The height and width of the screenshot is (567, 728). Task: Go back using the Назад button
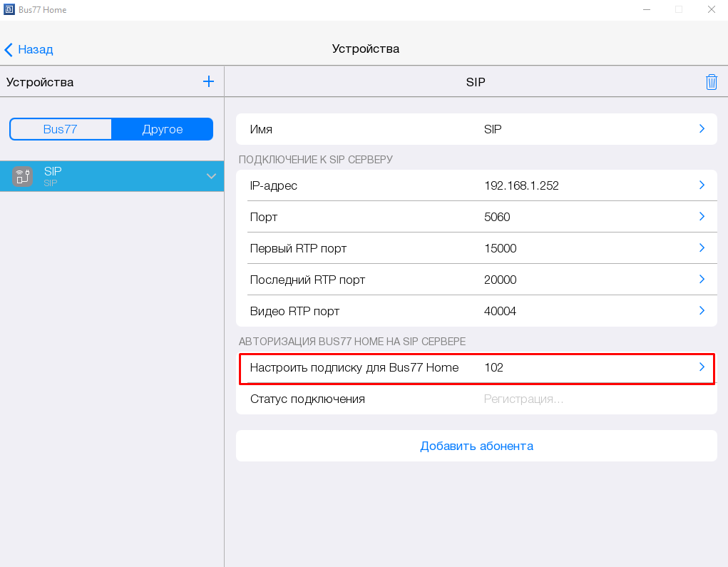click(29, 49)
